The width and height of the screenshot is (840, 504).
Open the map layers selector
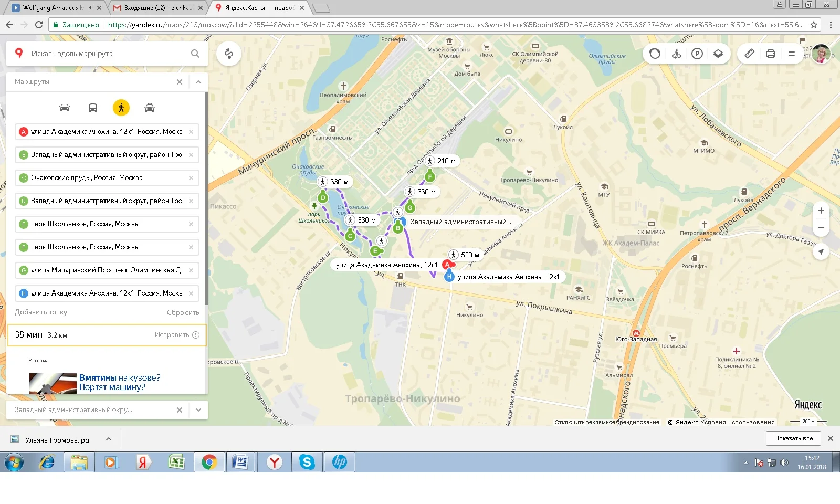[x=718, y=54]
